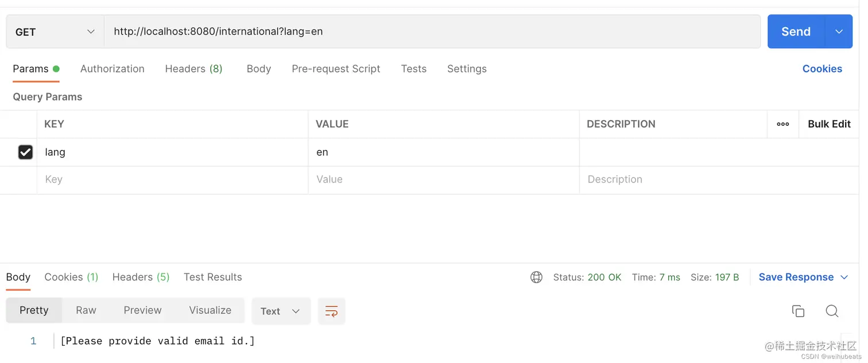Click the empty Value placeholder field
Screen dimensions: 868x363
[x=444, y=180]
